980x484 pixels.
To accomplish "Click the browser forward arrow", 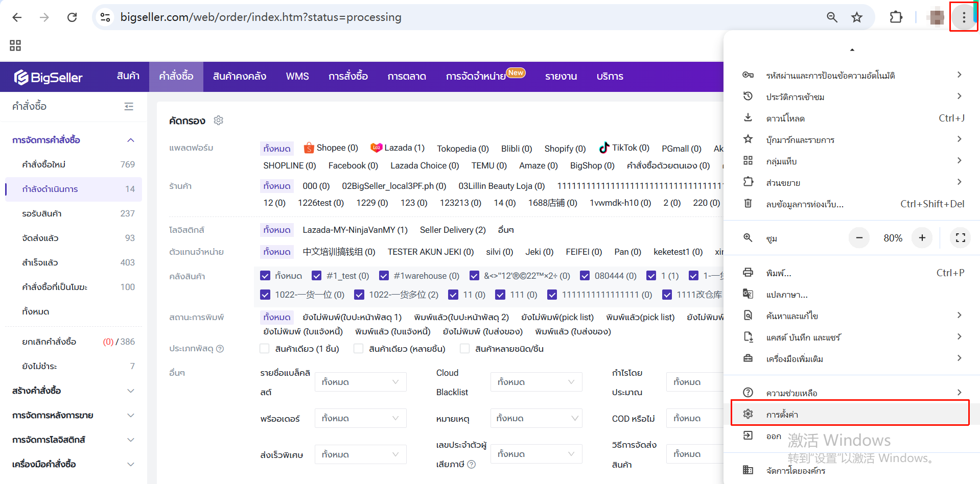I will coord(44,17).
